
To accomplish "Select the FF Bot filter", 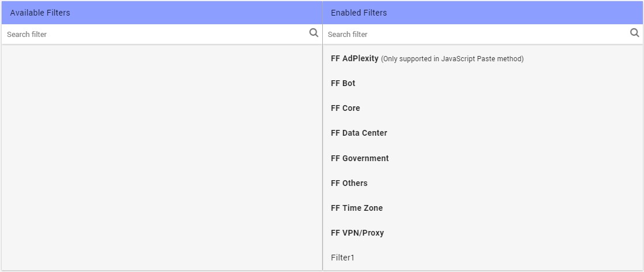I will pyautogui.click(x=343, y=83).
